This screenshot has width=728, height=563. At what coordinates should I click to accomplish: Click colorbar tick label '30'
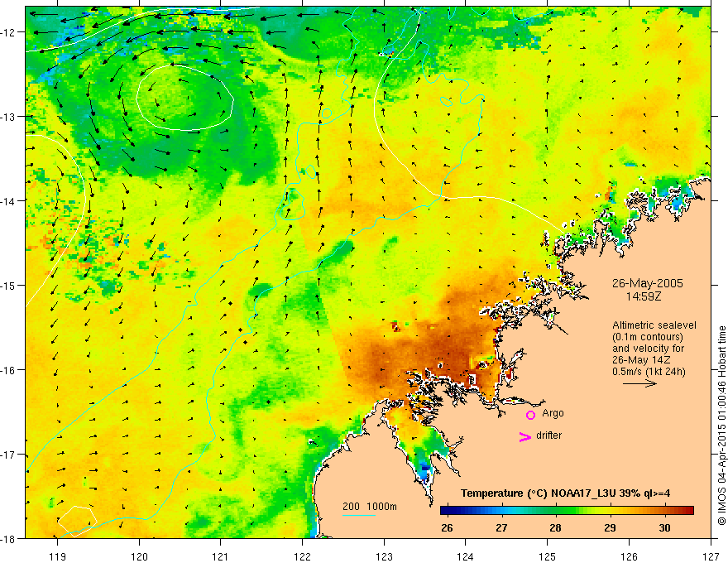click(664, 527)
